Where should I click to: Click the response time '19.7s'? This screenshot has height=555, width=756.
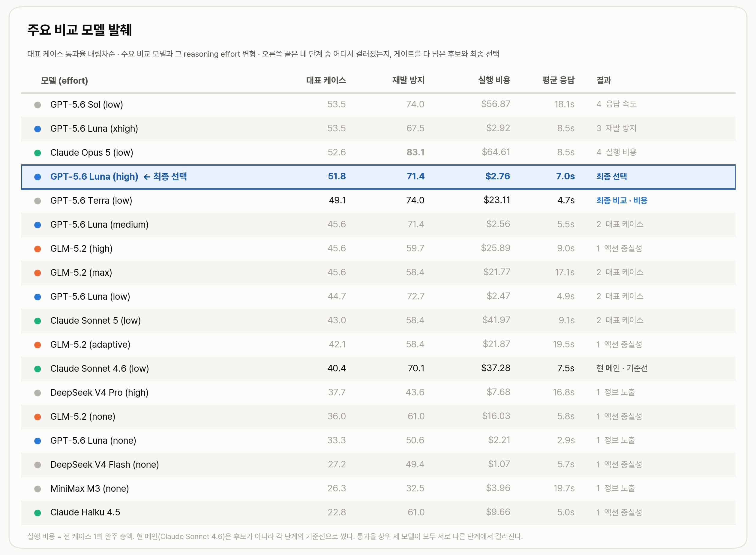[x=564, y=488]
